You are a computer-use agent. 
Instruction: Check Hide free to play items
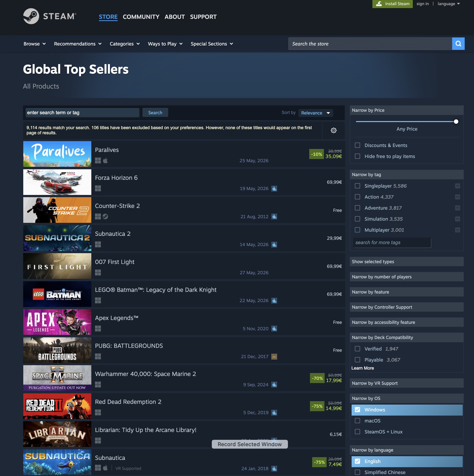tap(357, 157)
